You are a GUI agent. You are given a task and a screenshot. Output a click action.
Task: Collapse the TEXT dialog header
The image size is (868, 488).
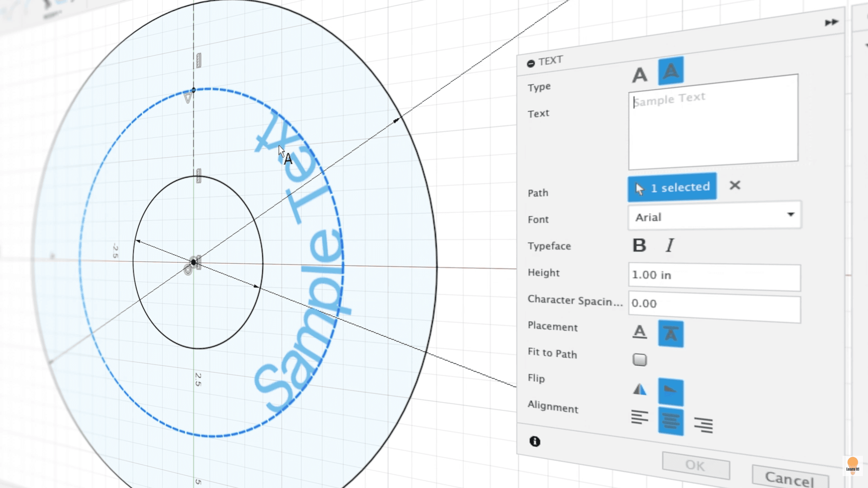pos(531,63)
